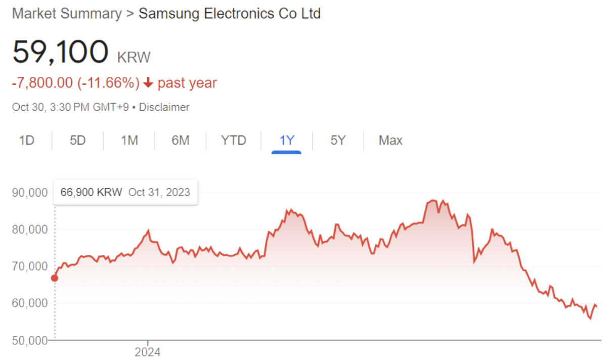
Task: Switch to the 5Y time range
Action: point(338,140)
